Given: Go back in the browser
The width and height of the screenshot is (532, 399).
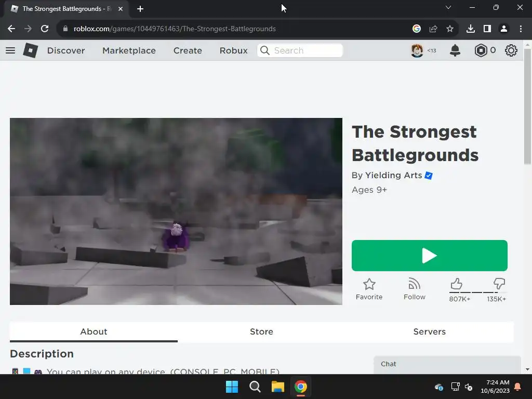Looking at the screenshot, I should coord(11,29).
